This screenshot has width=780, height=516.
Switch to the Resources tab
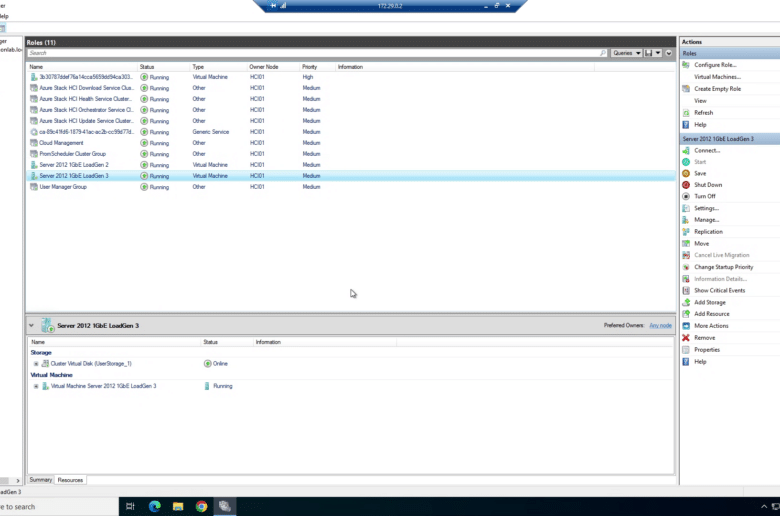(x=70, y=480)
